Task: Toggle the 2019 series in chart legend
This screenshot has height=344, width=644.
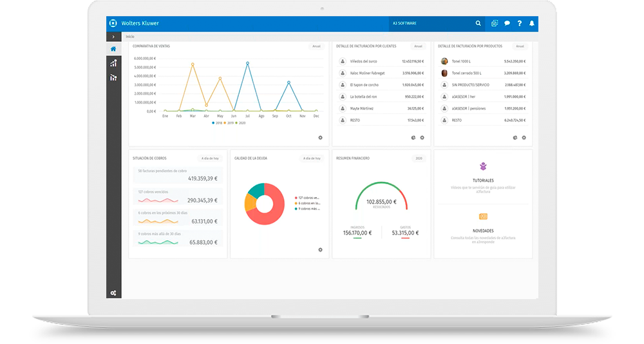Action: click(x=229, y=122)
